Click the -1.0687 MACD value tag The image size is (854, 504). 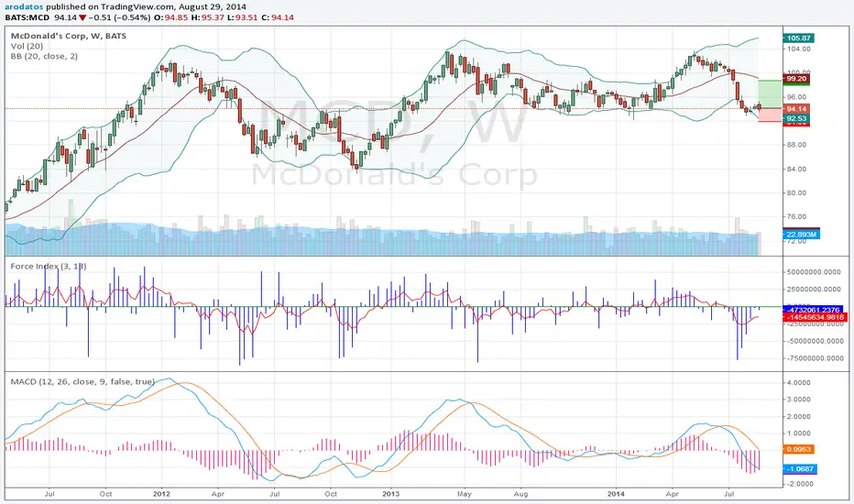[800, 468]
